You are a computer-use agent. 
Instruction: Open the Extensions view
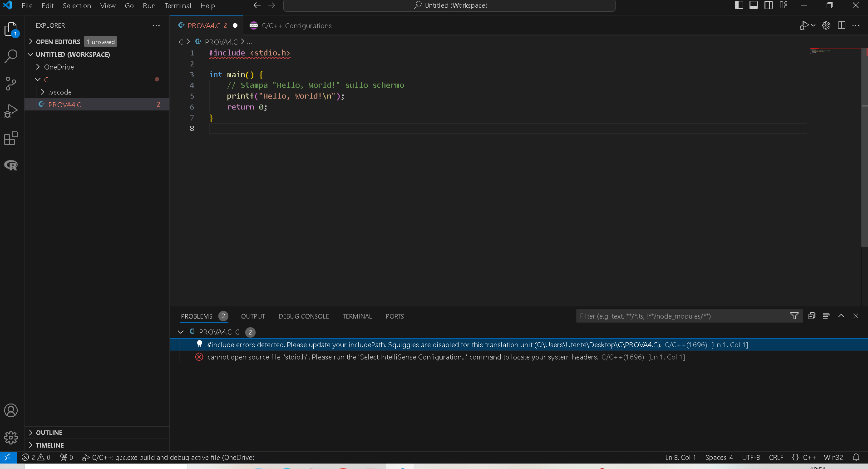pos(11,138)
